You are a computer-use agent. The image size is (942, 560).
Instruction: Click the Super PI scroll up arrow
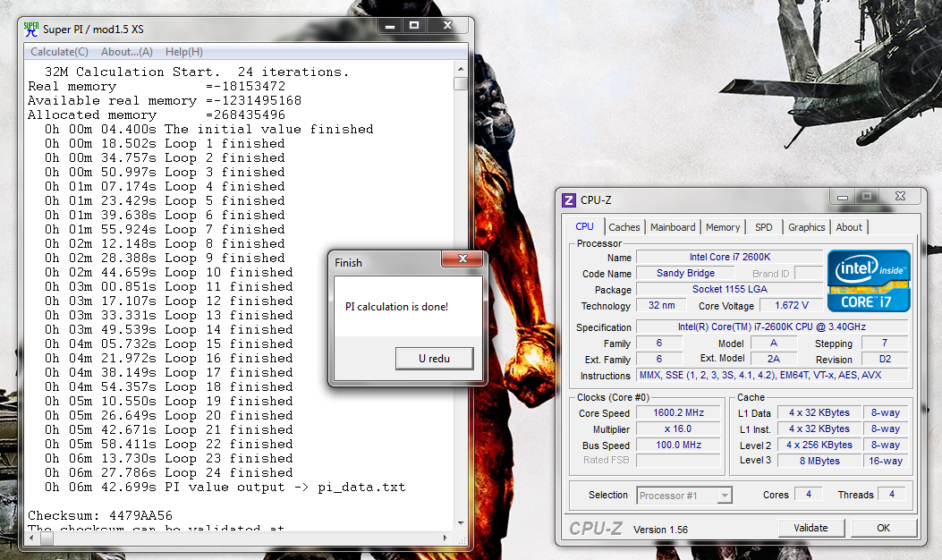pos(461,69)
